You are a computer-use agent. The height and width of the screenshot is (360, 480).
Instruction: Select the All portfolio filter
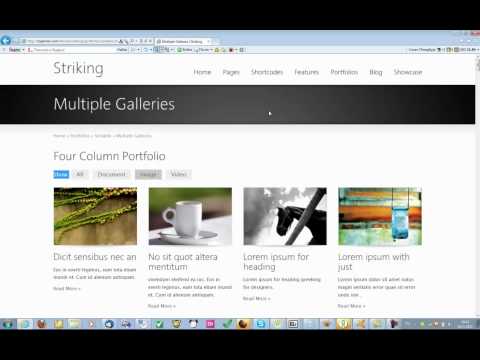tap(80, 174)
